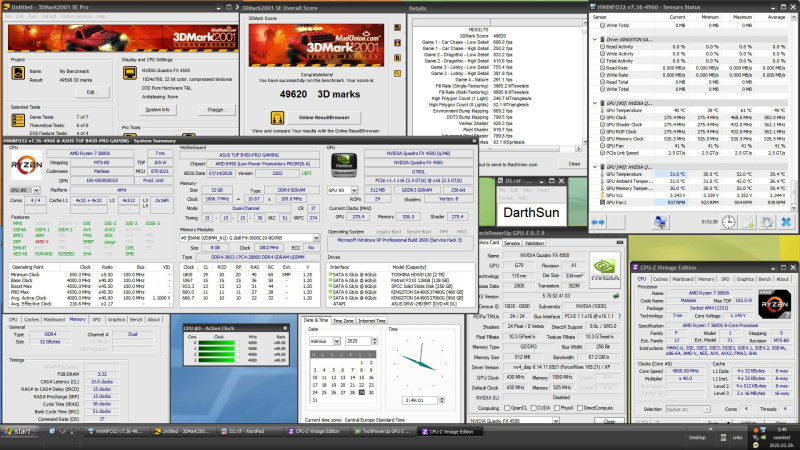Enable the OpenCL checkbox in GPU-Z

[x=507, y=408]
